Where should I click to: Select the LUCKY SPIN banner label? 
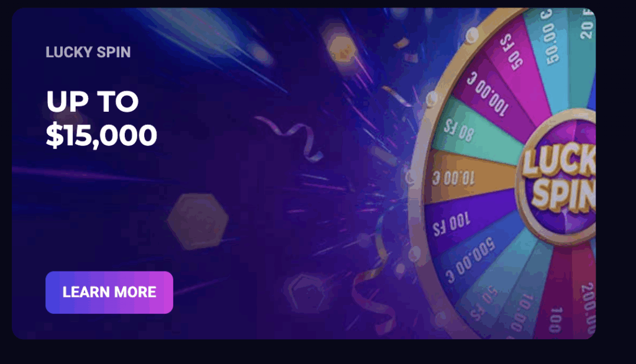[88, 52]
